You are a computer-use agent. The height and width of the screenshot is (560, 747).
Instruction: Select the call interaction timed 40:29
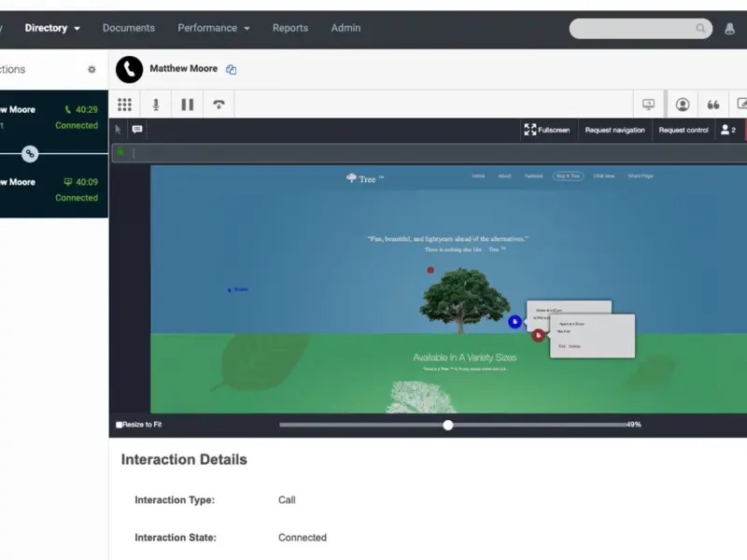[54, 118]
